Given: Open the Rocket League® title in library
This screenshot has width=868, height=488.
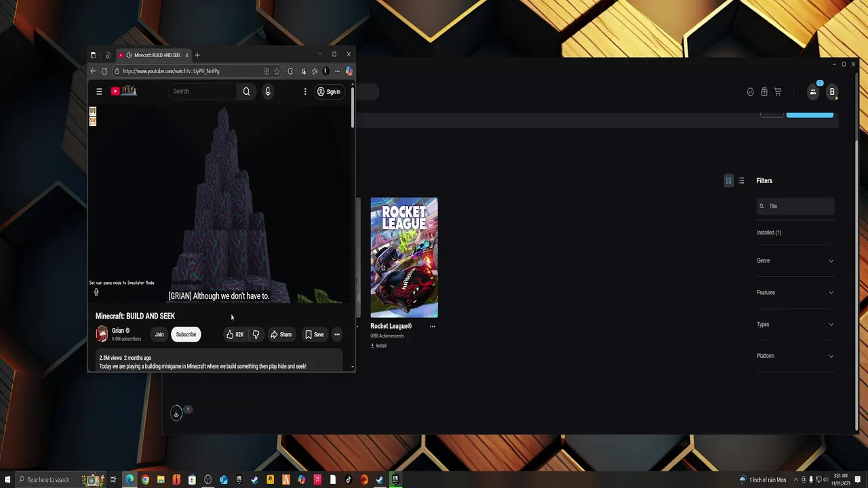Looking at the screenshot, I should [x=391, y=326].
